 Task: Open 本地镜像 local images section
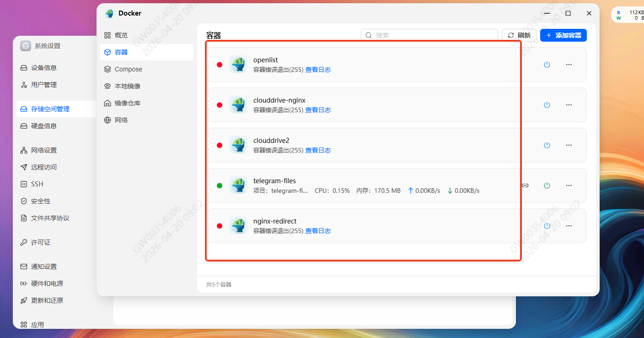click(x=147, y=86)
